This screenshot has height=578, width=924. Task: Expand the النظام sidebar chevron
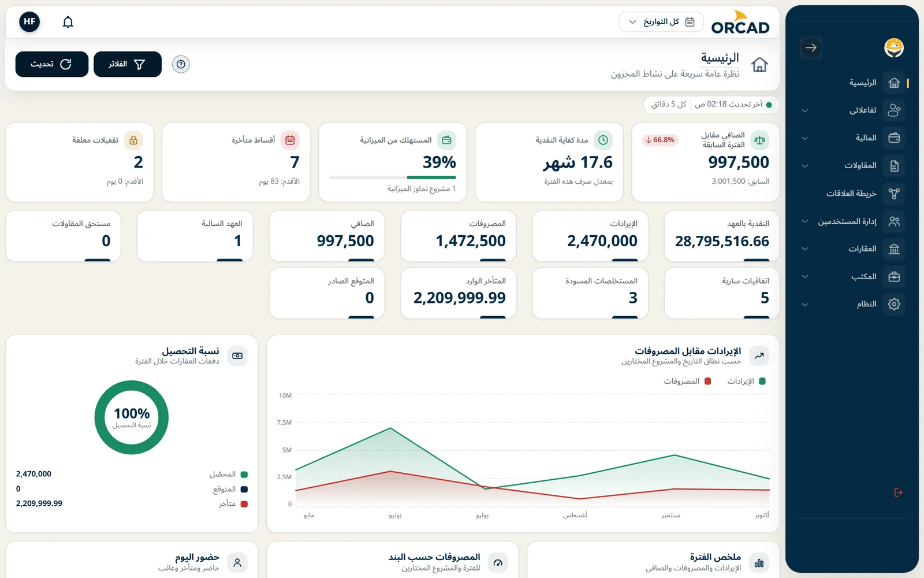[805, 305]
